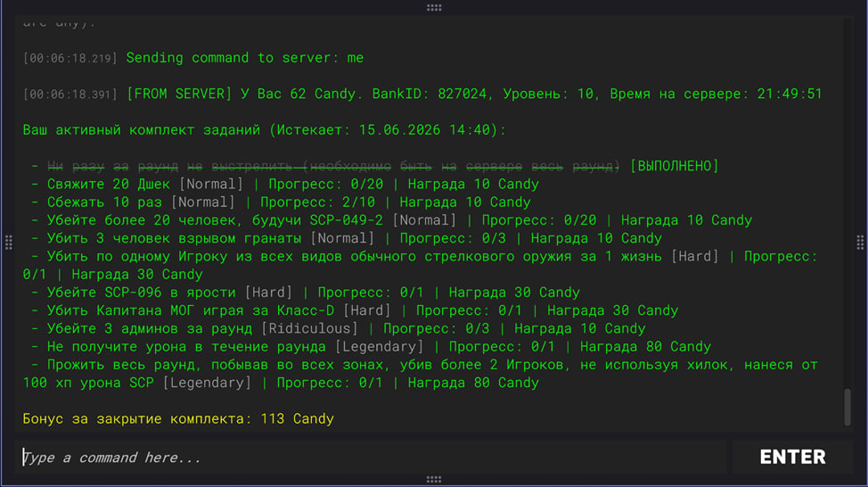868x487 pixels.
Task: Click the [ВЫПОЛНЕНО] label
Action: 675,166
